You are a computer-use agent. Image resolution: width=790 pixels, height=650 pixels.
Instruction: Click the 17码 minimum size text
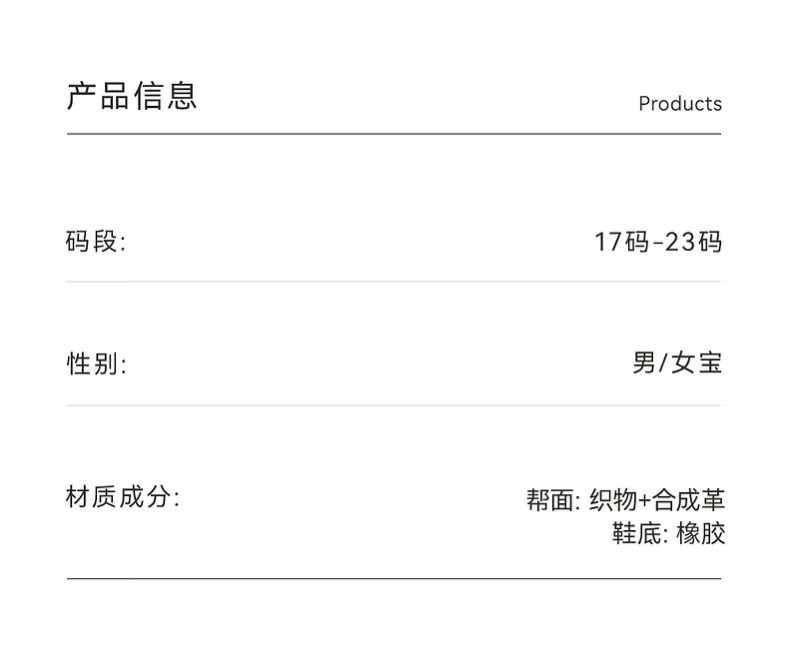point(620,242)
